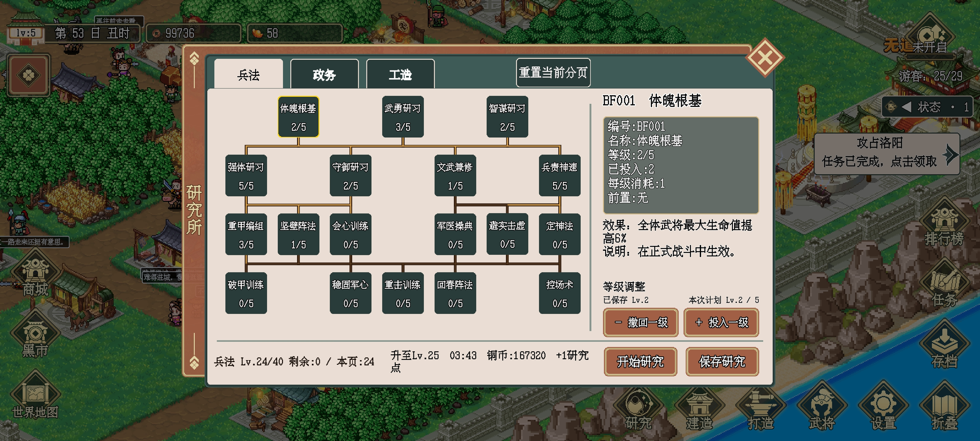
Task: Click the 撤回一级 button
Action: point(641,322)
